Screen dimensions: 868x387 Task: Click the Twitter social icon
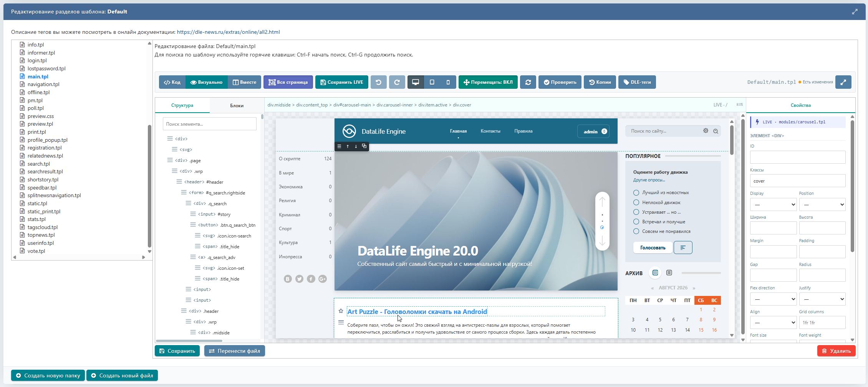point(299,279)
